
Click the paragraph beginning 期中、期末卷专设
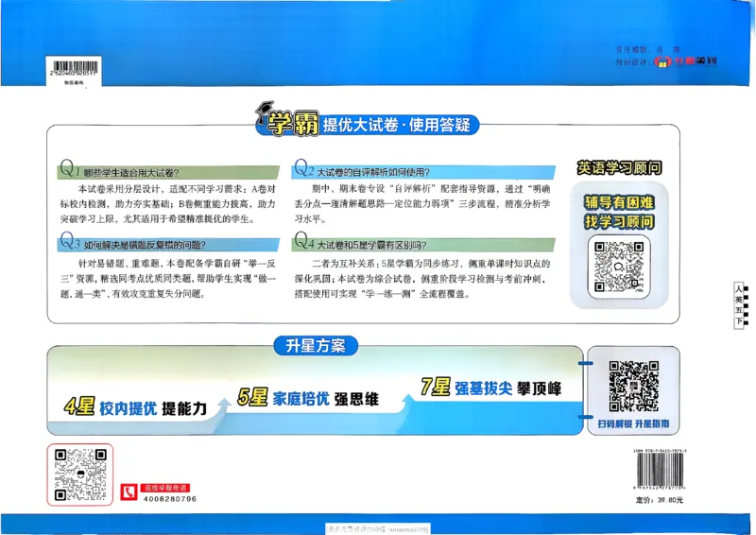tap(422, 203)
